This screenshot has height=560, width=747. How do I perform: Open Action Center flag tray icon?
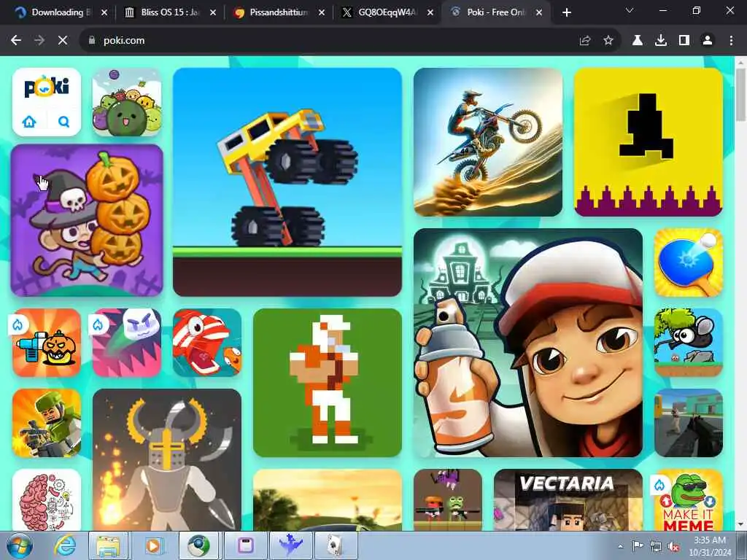(638, 546)
